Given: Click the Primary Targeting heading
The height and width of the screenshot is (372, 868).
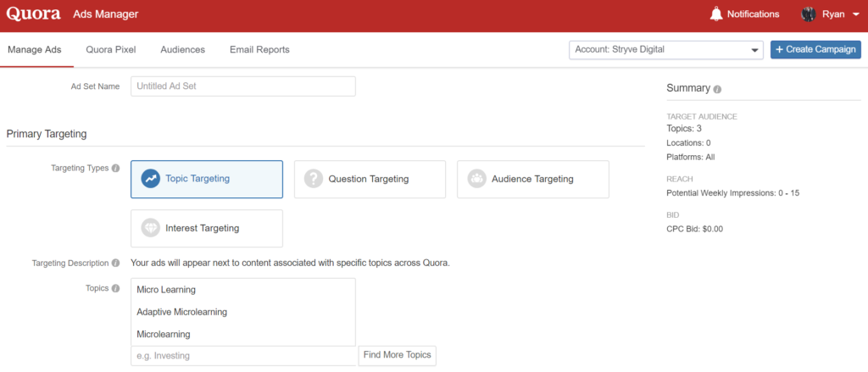Looking at the screenshot, I should click(x=47, y=134).
